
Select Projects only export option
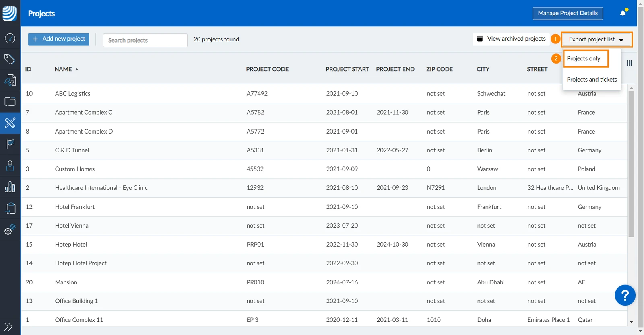pyautogui.click(x=584, y=58)
